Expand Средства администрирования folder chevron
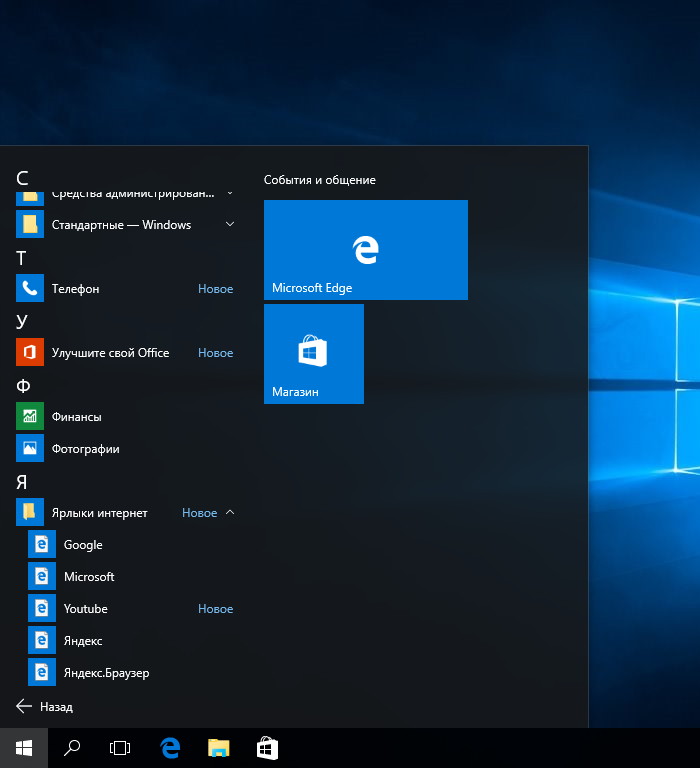 pos(230,194)
